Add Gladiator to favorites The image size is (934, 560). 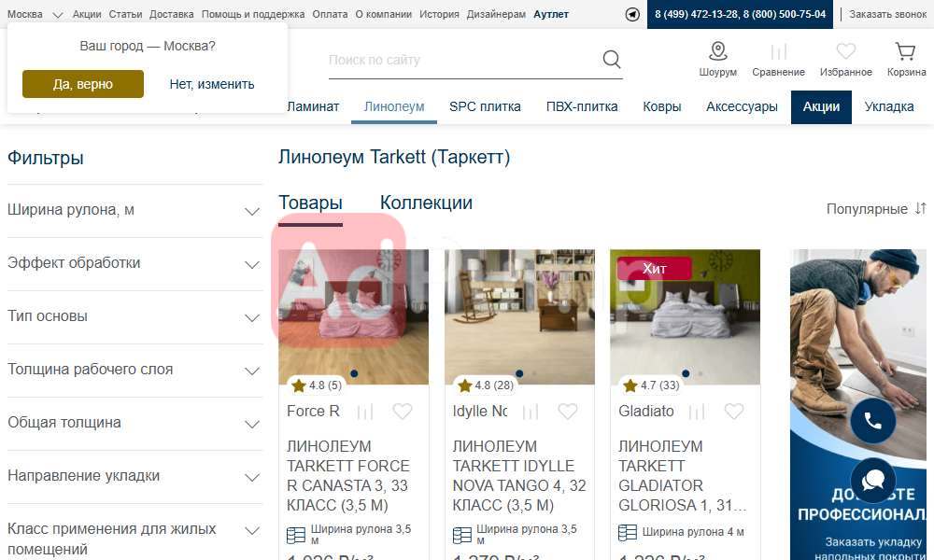pos(734,412)
